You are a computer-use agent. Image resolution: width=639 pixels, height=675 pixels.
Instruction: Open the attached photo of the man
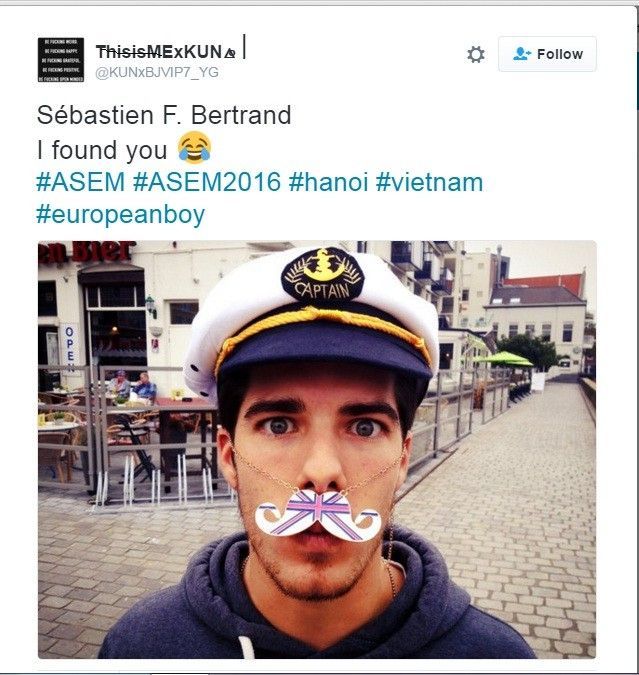coord(317,449)
